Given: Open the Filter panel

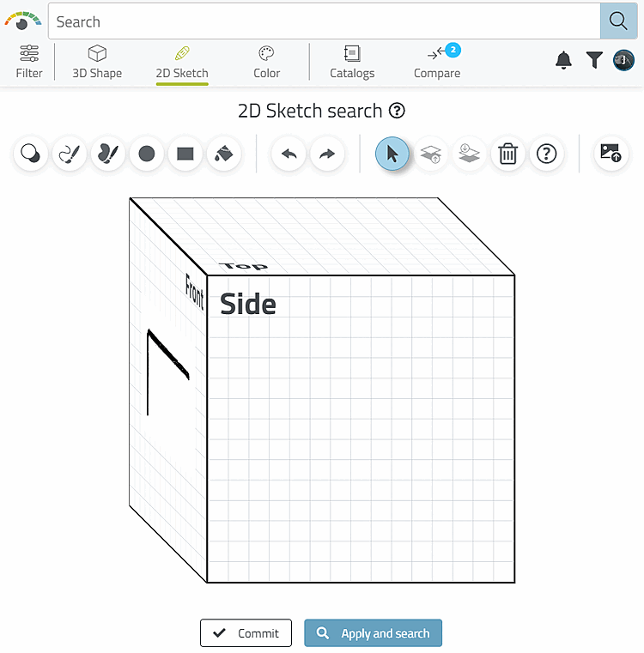Looking at the screenshot, I should click(x=29, y=62).
